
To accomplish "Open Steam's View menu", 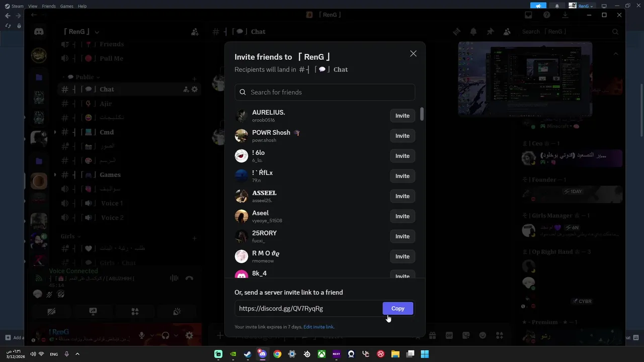I will tap(33, 6).
